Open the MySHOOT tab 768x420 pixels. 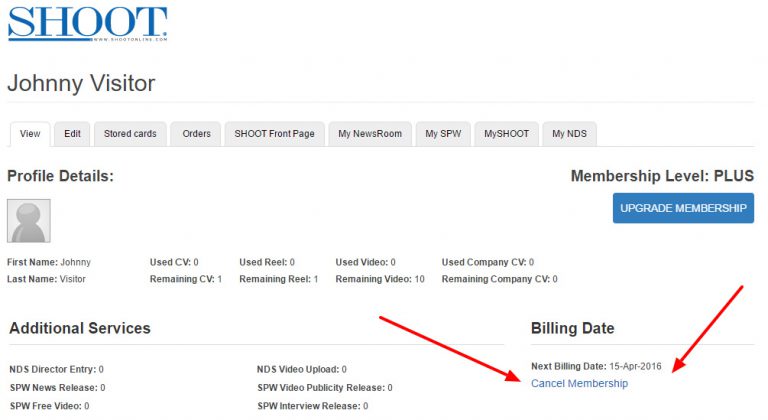506,133
